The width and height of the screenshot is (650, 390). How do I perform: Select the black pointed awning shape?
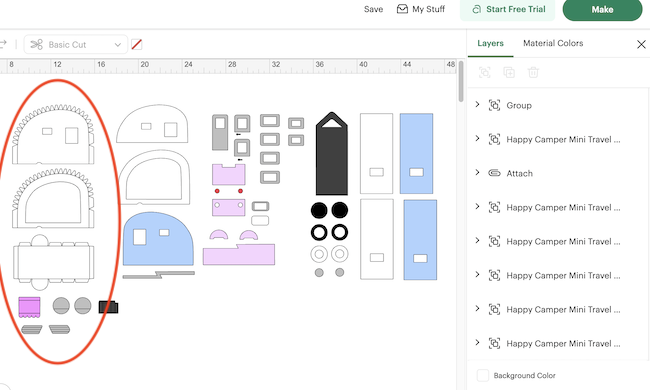point(332,154)
